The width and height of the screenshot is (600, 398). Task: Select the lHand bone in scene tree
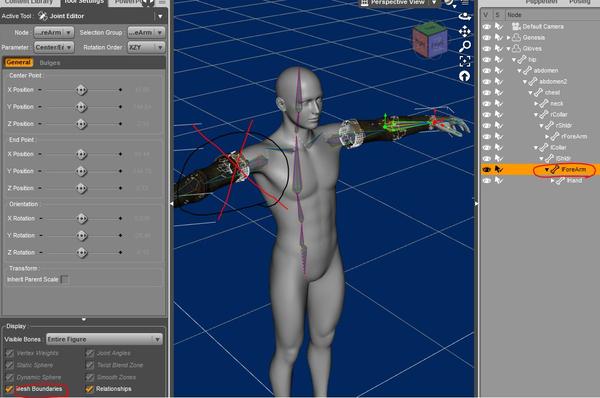point(574,181)
